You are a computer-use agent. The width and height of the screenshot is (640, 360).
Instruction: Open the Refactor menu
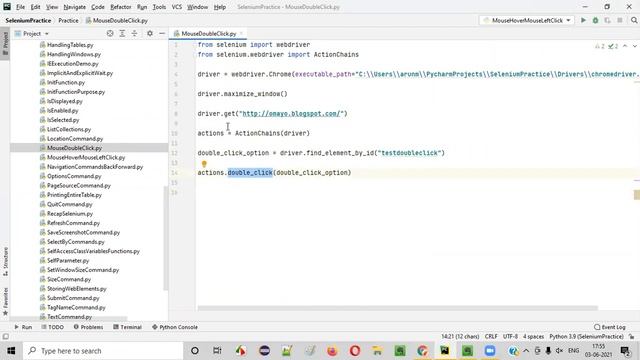pos(121,7)
